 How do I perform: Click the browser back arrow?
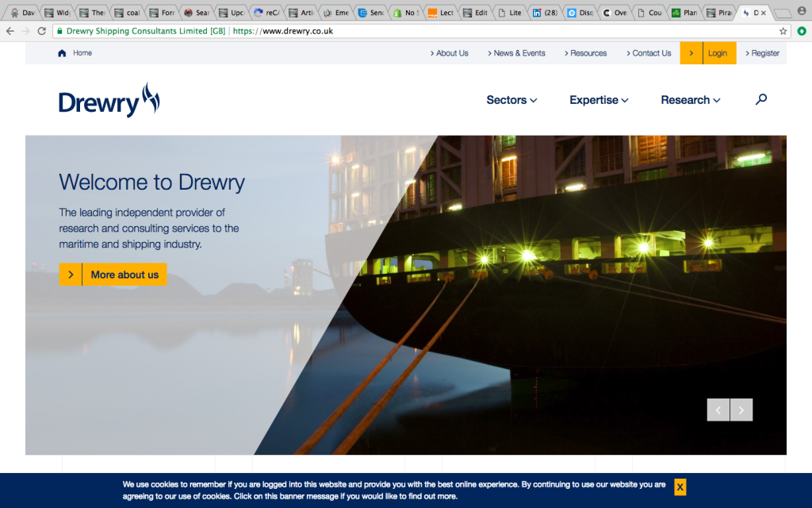pos(10,30)
